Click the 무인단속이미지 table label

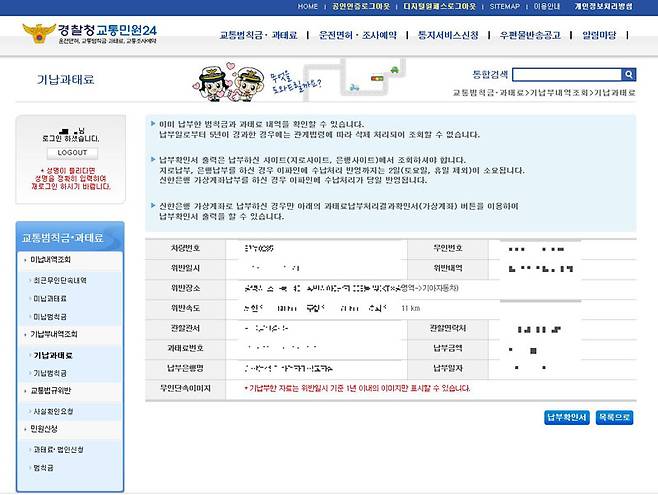click(x=185, y=388)
